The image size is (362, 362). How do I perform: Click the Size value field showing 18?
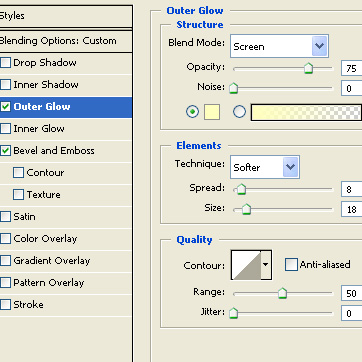click(x=352, y=209)
